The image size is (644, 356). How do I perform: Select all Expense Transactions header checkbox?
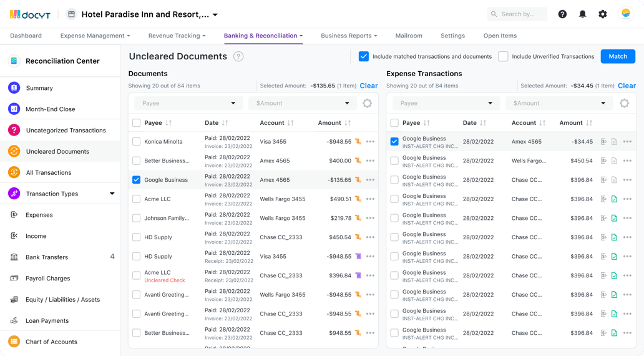tap(394, 123)
